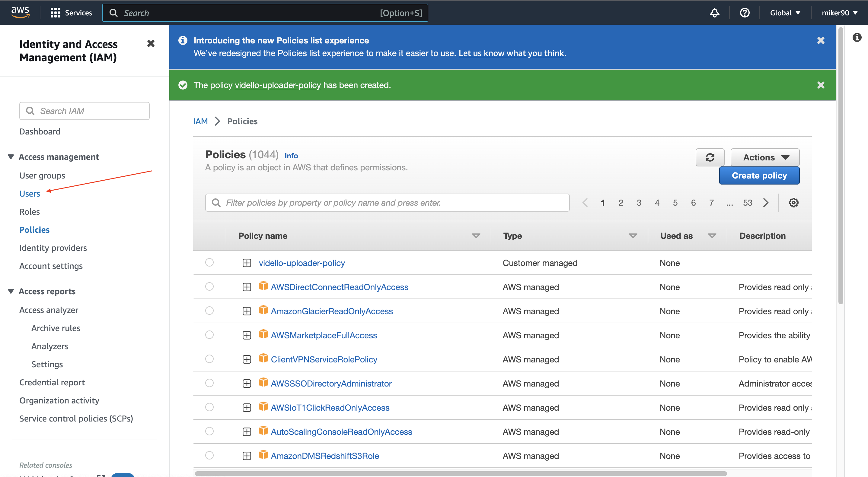Click the vertical page scrollbar
Screen dimensions: 868x477
(840, 166)
